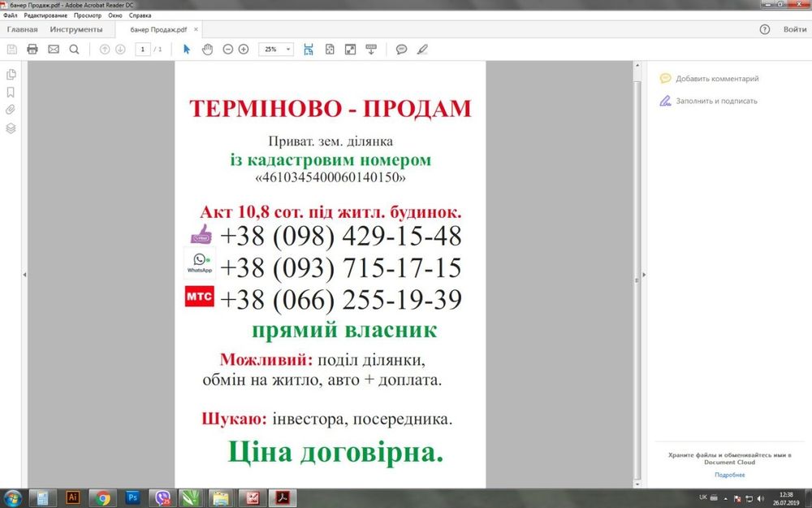812x508 pixels.
Task: Collapse the right tools pane arrow
Action: pyautogui.click(x=644, y=275)
